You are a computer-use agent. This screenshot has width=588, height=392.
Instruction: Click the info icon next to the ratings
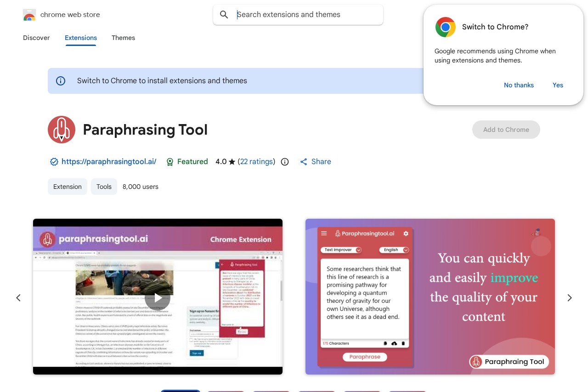[x=285, y=162]
